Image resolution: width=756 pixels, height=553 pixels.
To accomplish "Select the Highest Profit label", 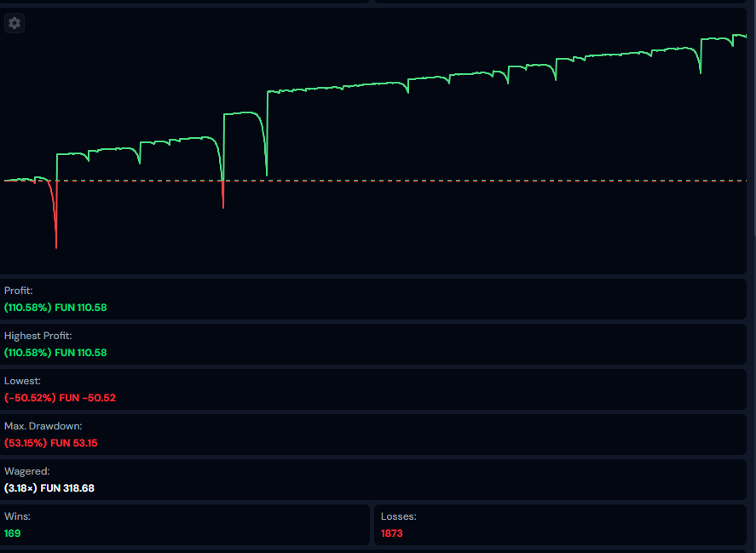I will pos(38,336).
